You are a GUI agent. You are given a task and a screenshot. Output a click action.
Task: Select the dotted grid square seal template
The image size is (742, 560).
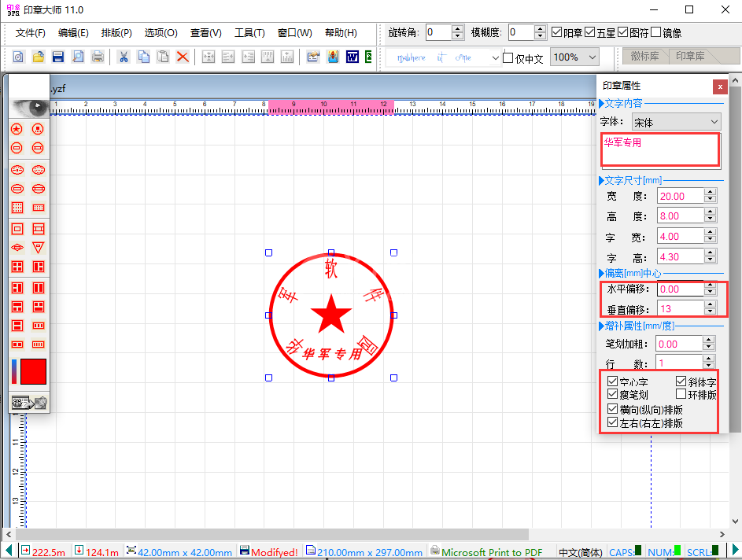point(17,208)
